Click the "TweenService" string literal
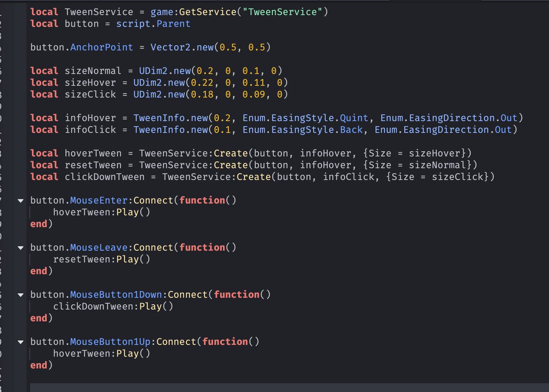This screenshot has width=549, height=392. [x=282, y=12]
